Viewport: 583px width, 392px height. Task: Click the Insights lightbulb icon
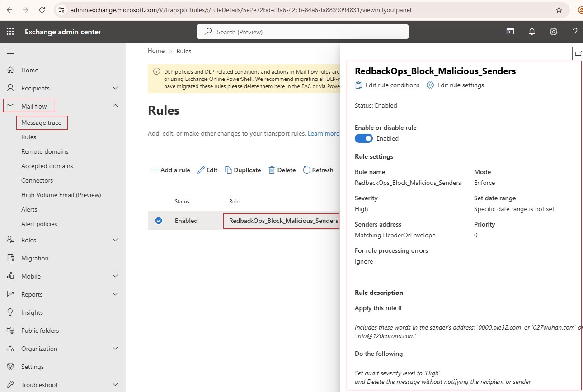tap(10, 312)
